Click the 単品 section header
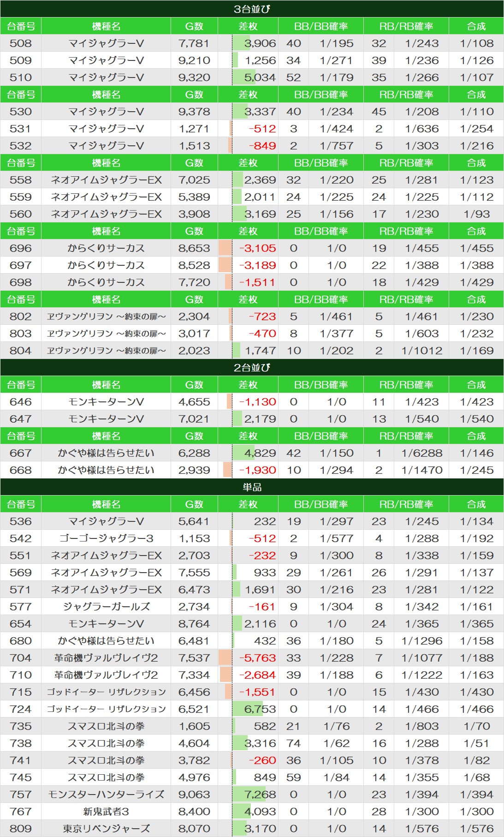Viewport: 504px width, 837px height. point(252,487)
